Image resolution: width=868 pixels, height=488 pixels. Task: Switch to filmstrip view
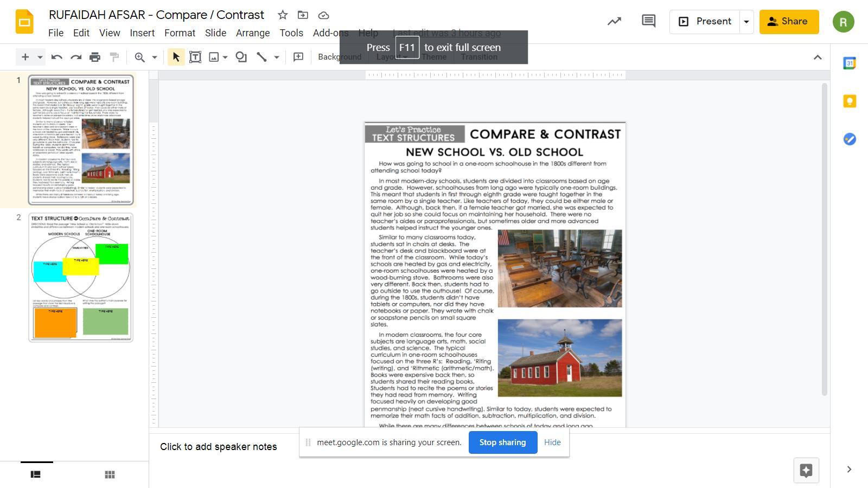(x=36, y=474)
